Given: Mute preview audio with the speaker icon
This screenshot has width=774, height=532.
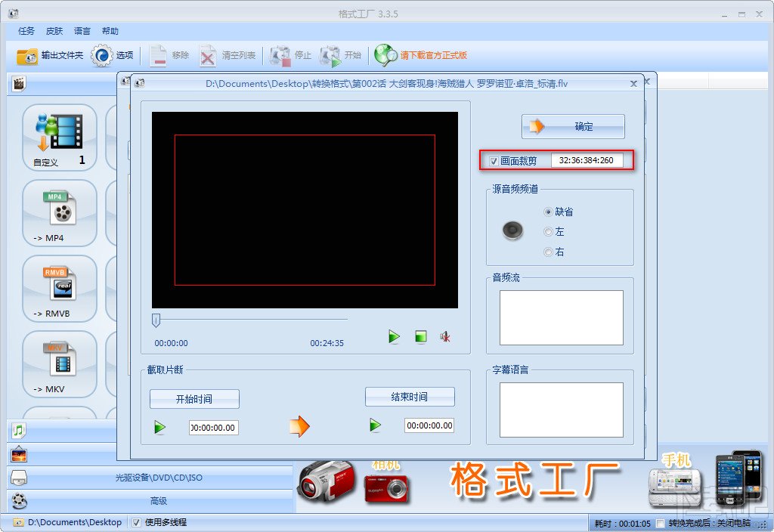Looking at the screenshot, I should pos(445,337).
